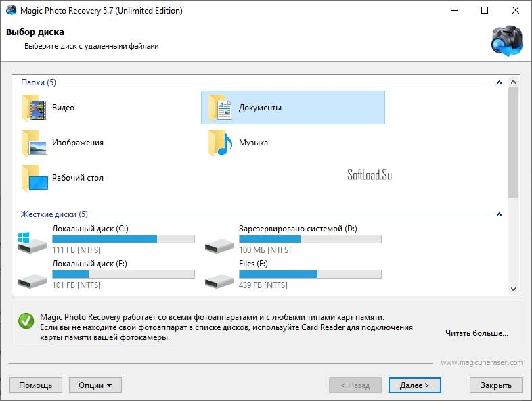Click the Закрыть button
Viewport: 532px width, 401px height.
[496, 385]
